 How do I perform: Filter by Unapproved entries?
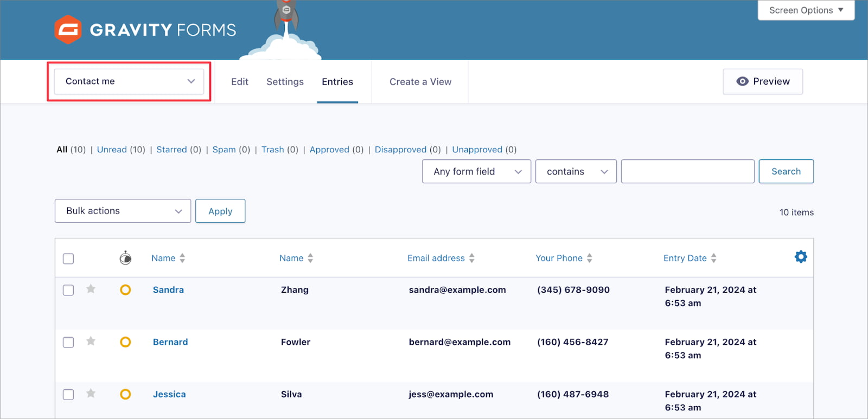click(477, 150)
